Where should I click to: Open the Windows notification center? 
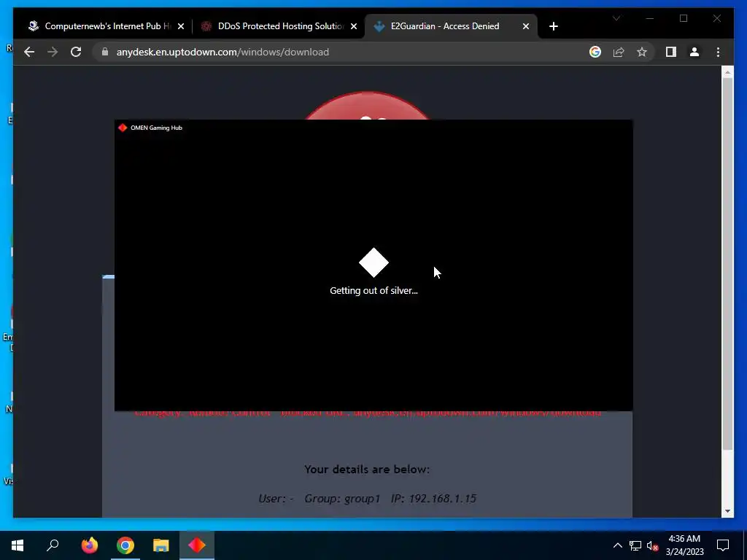[723, 545]
